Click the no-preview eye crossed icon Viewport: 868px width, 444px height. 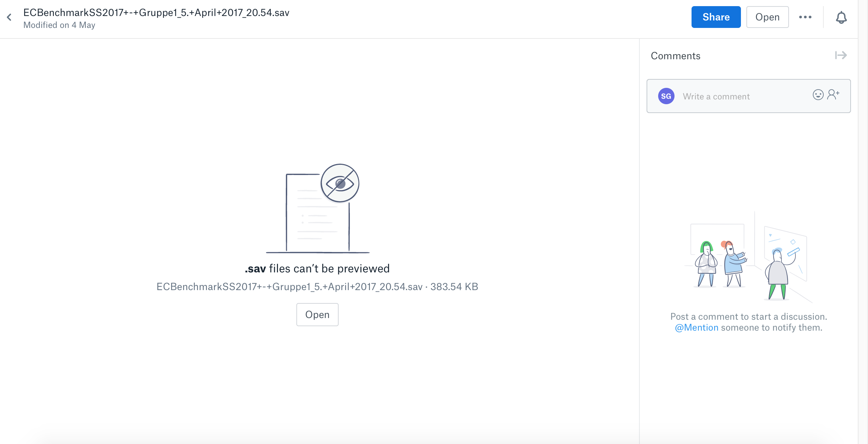tap(341, 184)
